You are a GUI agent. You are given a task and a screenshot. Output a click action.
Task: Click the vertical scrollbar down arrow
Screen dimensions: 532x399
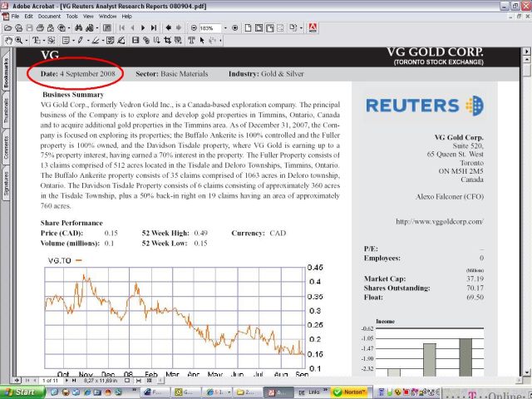click(x=526, y=372)
